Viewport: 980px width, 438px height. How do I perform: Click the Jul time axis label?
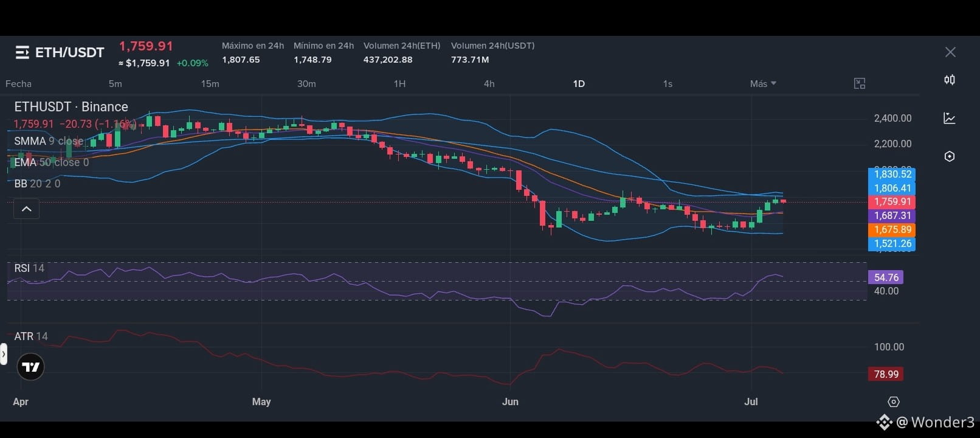coord(751,401)
